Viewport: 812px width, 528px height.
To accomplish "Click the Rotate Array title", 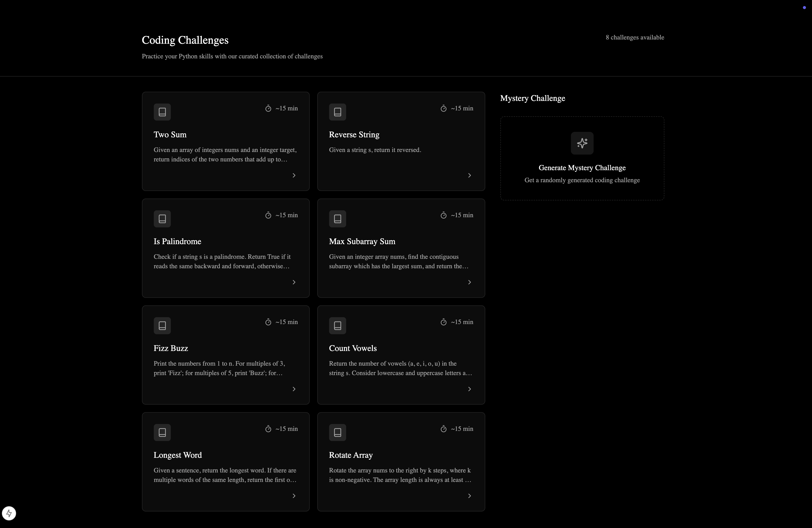I will click(x=350, y=455).
